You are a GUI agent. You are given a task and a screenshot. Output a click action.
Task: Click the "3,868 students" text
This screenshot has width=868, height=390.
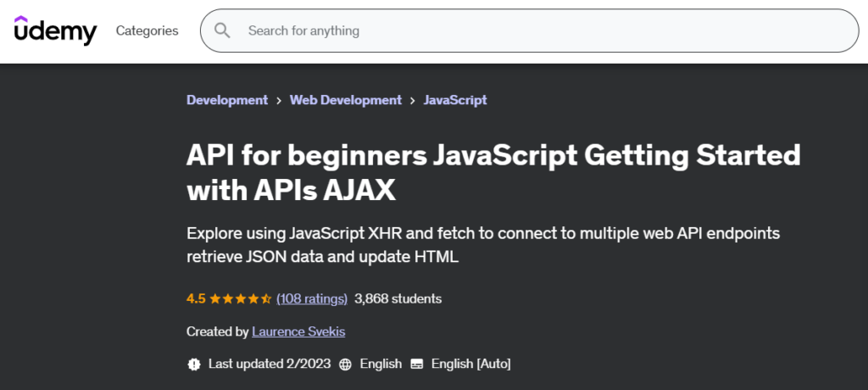(x=398, y=299)
